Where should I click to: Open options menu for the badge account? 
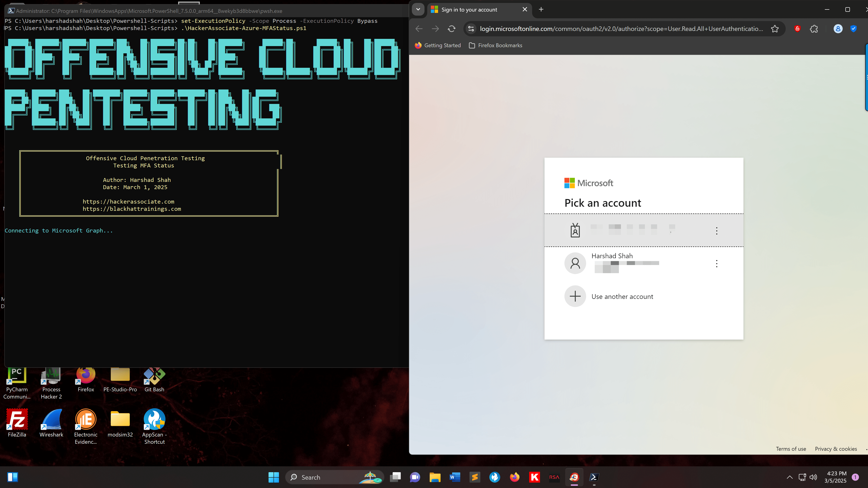pyautogui.click(x=717, y=231)
